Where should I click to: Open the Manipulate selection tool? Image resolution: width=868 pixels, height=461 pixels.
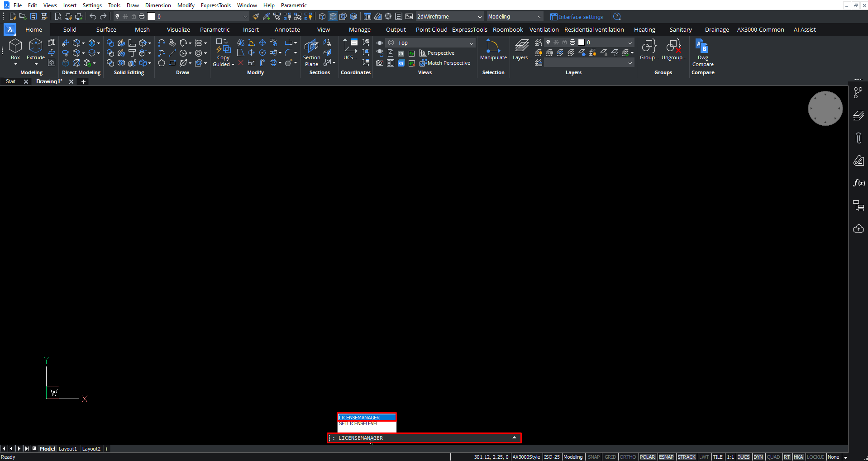(493, 49)
